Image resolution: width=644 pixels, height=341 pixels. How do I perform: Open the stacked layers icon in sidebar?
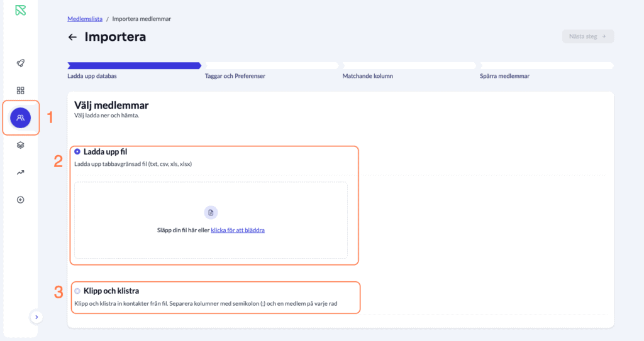coord(21,145)
